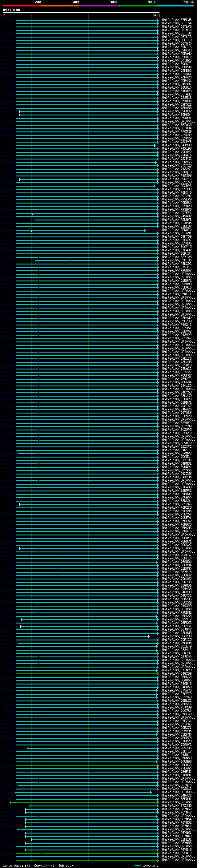Select the AV770150 query title

click(x=11, y=10)
